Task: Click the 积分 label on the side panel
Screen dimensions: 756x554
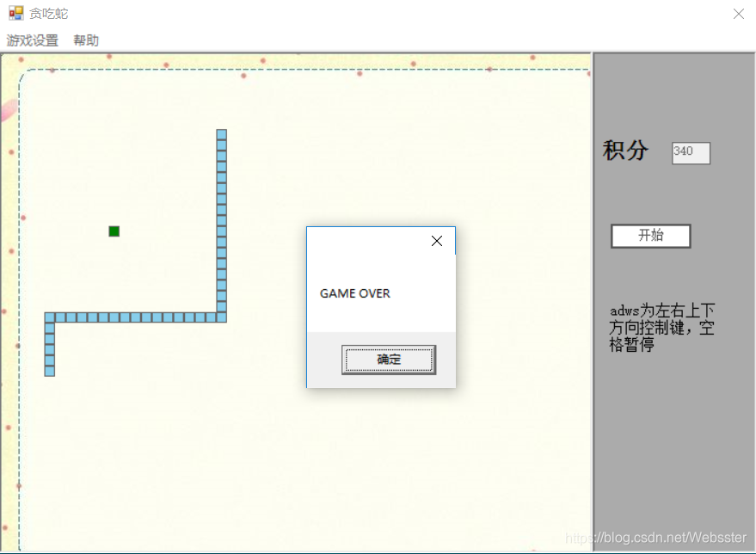Action: 625,151
